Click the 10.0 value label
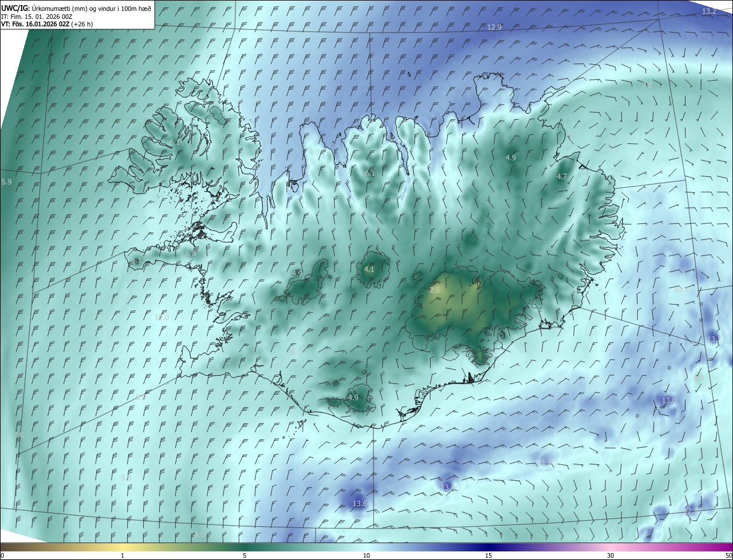Screen dimensions: 733x560 [162, 317]
